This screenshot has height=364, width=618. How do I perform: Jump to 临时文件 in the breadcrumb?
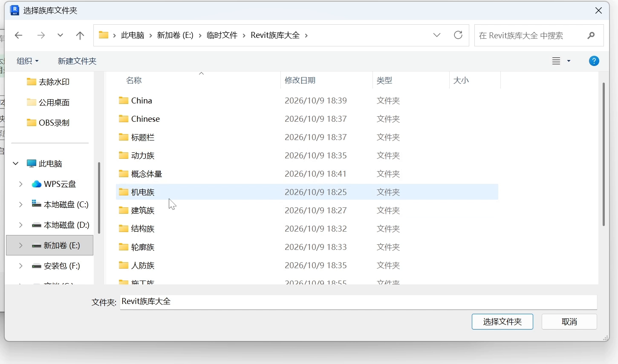coord(222,35)
